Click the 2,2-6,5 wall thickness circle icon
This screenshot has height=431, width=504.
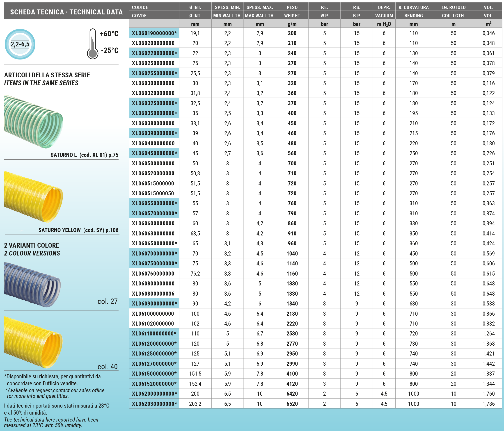(20, 44)
